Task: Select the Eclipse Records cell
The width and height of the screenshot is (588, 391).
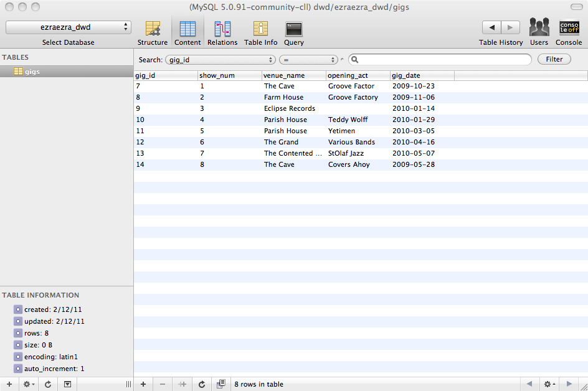Action: coord(294,108)
